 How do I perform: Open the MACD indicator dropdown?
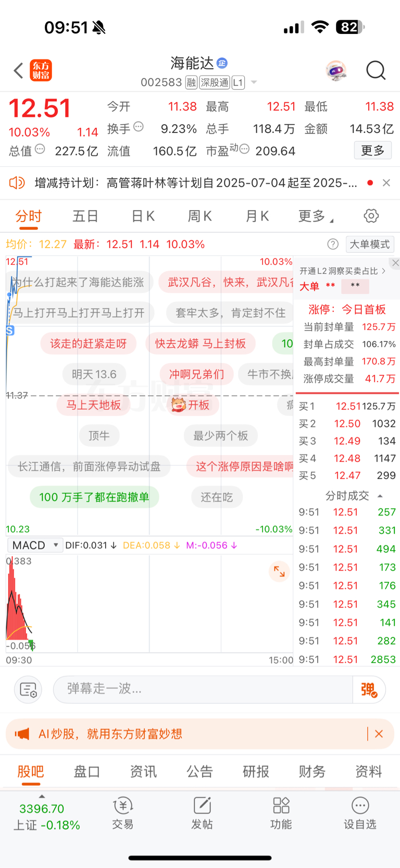click(x=35, y=545)
